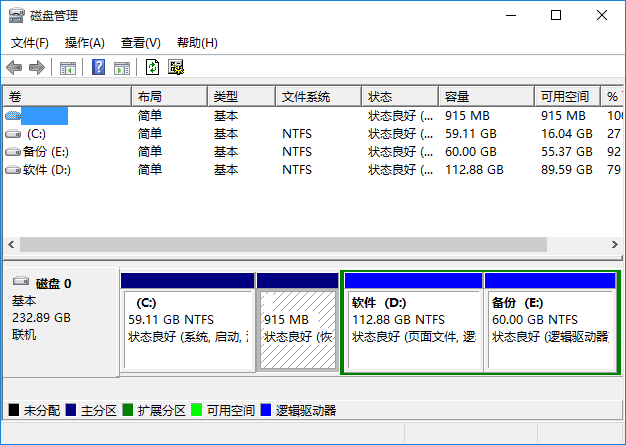Click the Forward arrow toolbar icon
The height and width of the screenshot is (445, 626).
[37, 67]
